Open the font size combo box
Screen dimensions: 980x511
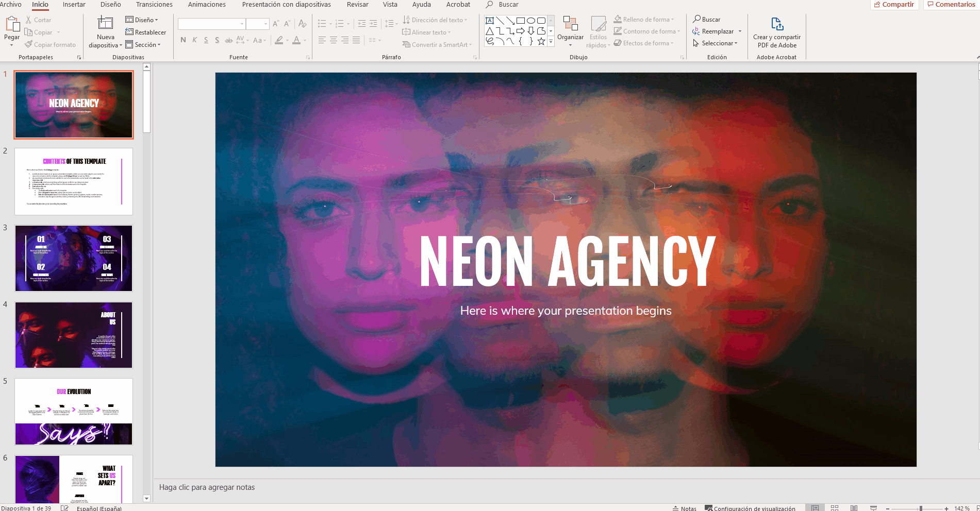pyautogui.click(x=258, y=24)
